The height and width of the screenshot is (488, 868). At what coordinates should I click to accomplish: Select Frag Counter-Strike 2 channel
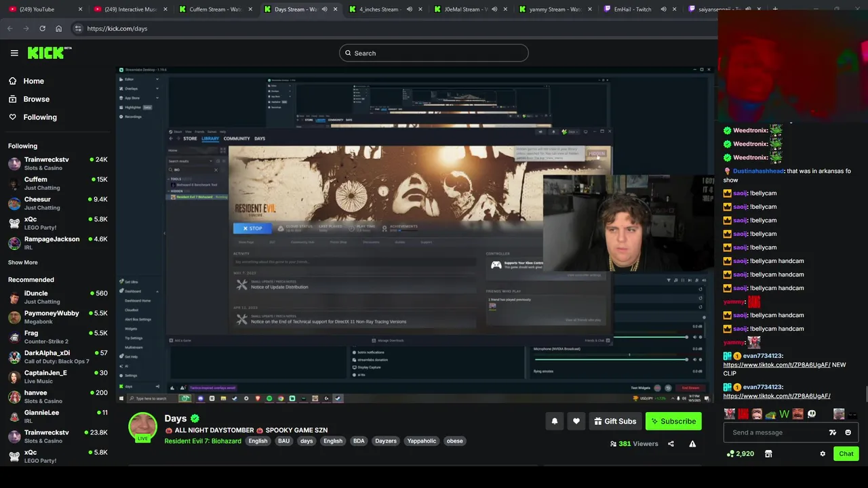(x=58, y=337)
